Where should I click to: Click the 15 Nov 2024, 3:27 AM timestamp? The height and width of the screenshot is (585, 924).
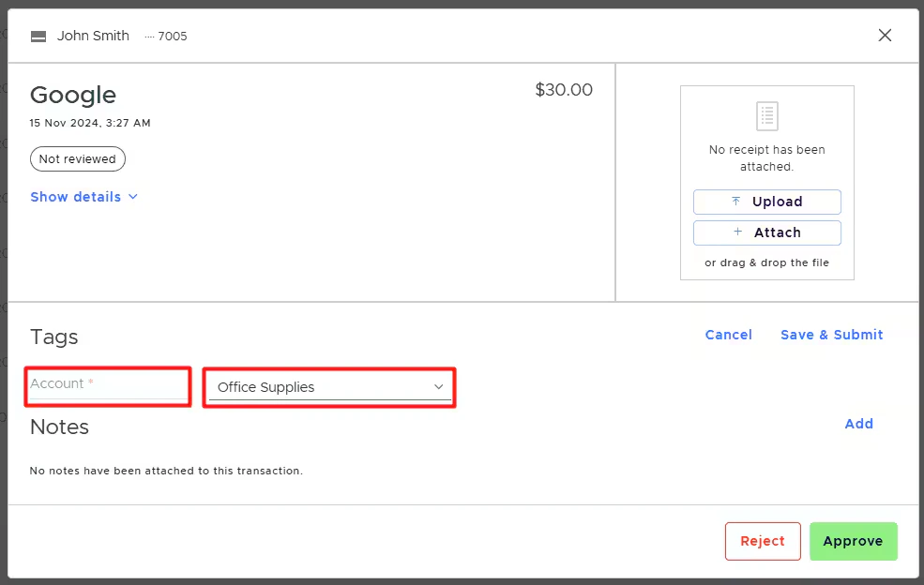(90, 123)
